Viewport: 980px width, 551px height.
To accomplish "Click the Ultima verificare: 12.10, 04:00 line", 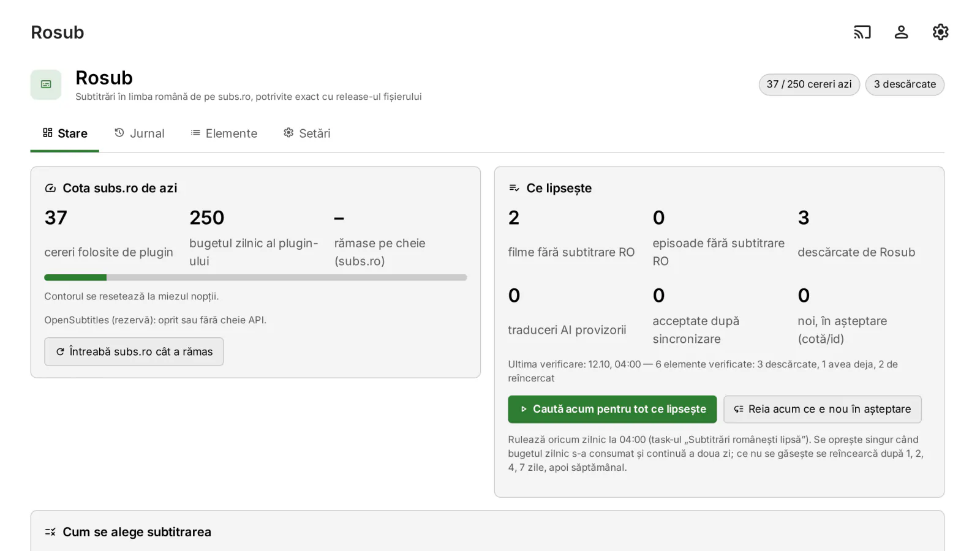I will (703, 371).
